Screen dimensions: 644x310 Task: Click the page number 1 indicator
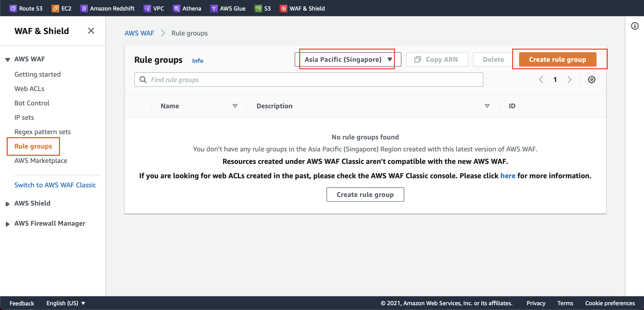point(555,80)
